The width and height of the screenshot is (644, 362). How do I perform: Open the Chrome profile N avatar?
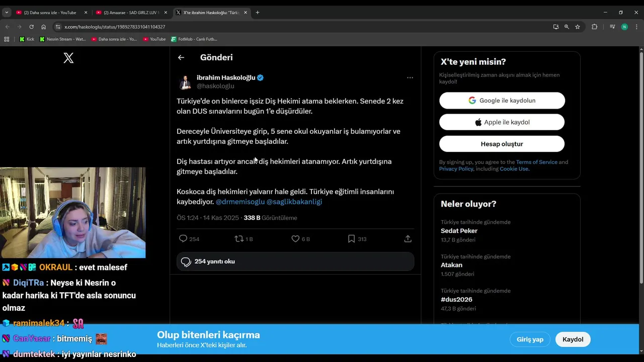[x=624, y=27]
